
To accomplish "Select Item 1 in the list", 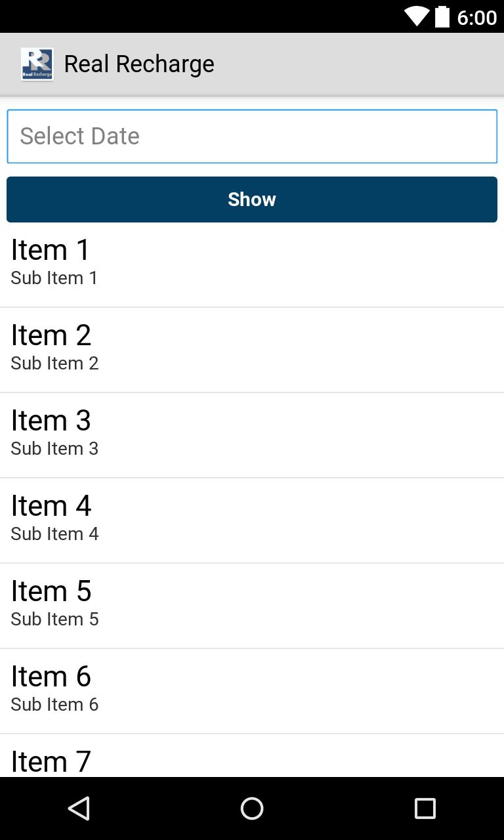I will pyautogui.click(x=252, y=264).
